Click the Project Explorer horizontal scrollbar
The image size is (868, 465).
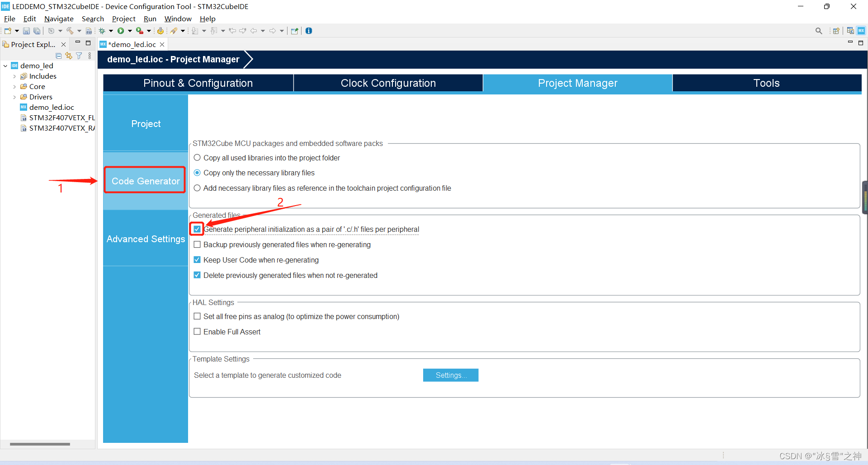(40, 444)
